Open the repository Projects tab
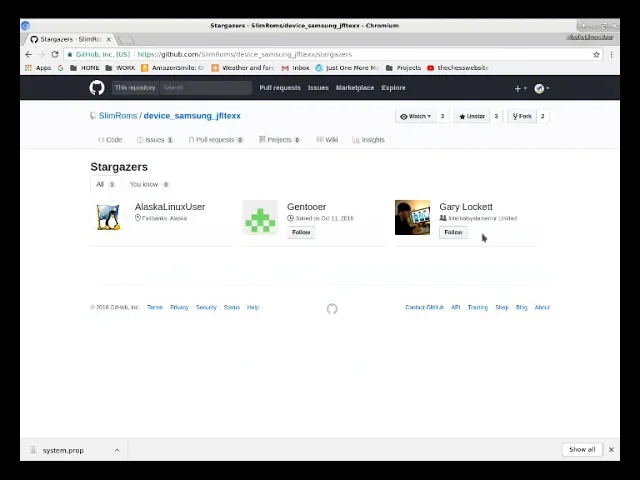The image size is (640, 480). point(280,140)
